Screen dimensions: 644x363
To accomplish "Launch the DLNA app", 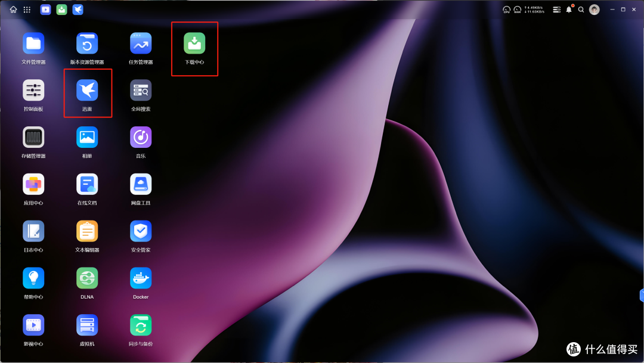I will [87, 278].
